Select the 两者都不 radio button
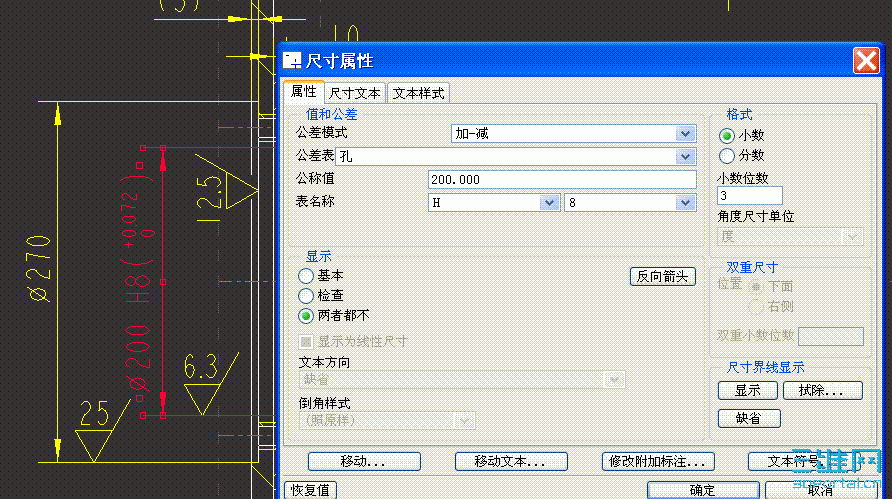The image size is (892, 499). coord(306,316)
